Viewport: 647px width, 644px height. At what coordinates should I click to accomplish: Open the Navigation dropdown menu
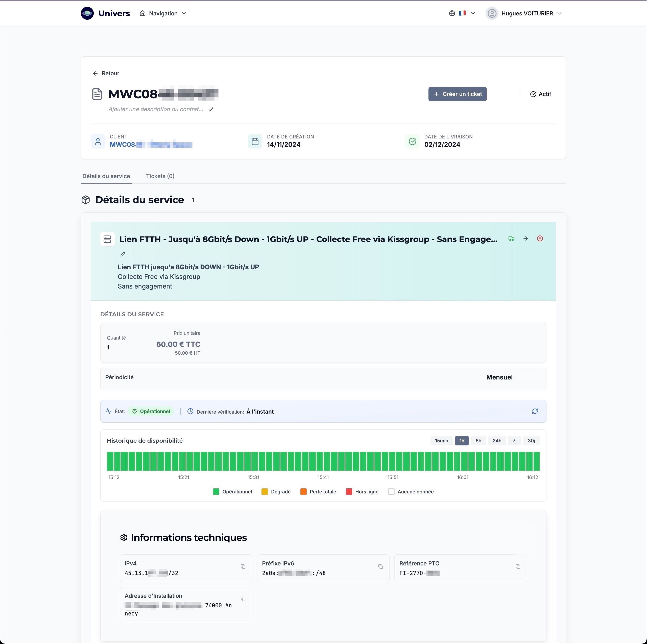pos(163,13)
